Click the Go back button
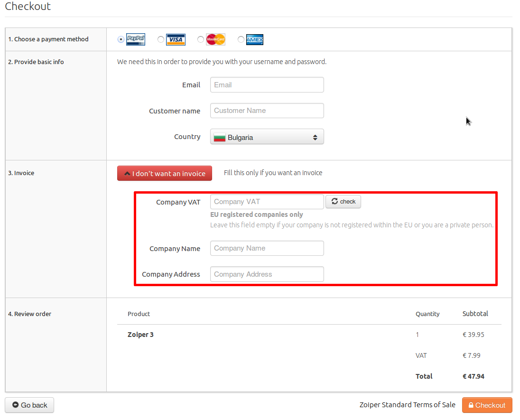This screenshot has width=520, height=420. 29,405
